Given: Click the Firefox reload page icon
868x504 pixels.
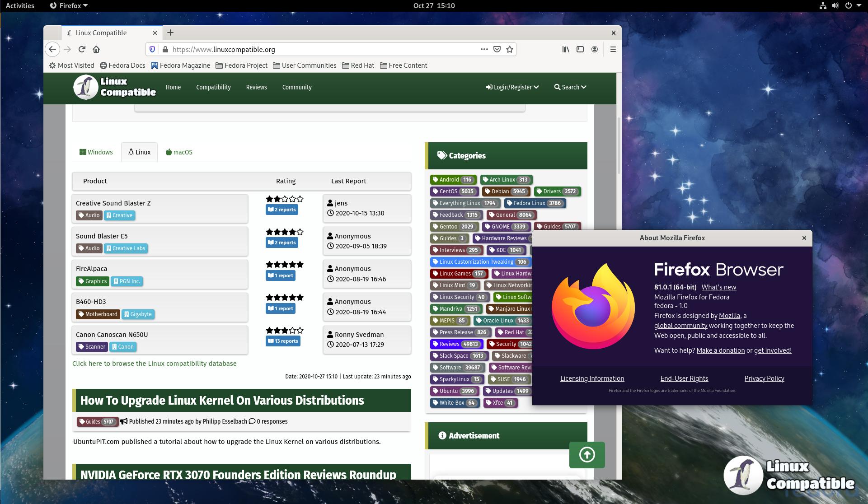Looking at the screenshot, I should click(82, 49).
